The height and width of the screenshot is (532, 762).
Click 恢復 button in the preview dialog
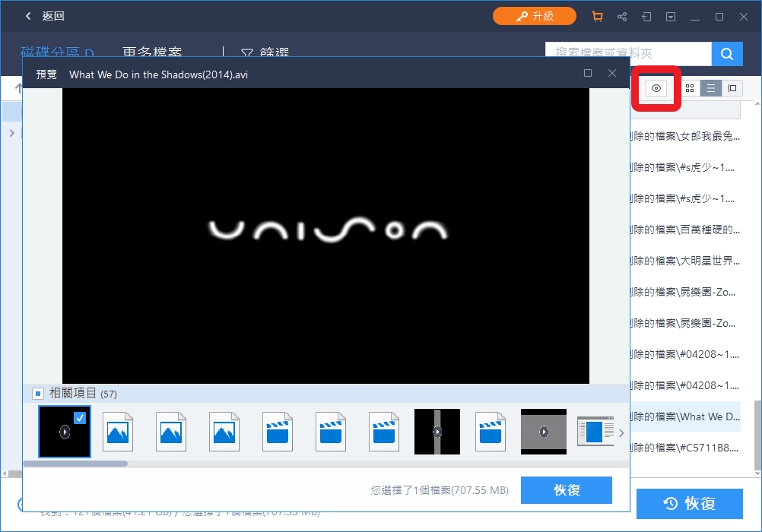pos(566,489)
